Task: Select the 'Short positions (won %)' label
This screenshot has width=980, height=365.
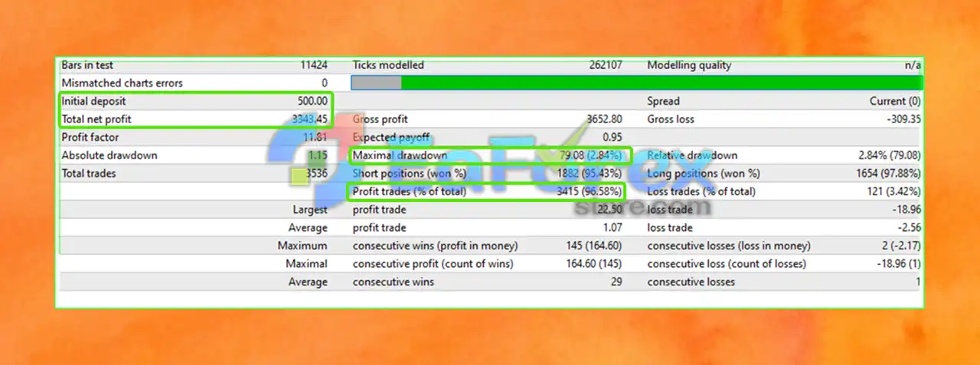Action: 410,174
